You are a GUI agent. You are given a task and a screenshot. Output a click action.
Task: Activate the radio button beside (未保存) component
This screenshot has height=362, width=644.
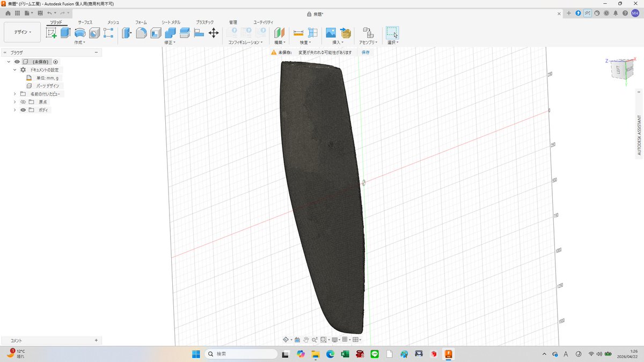(x=55, y=62)
